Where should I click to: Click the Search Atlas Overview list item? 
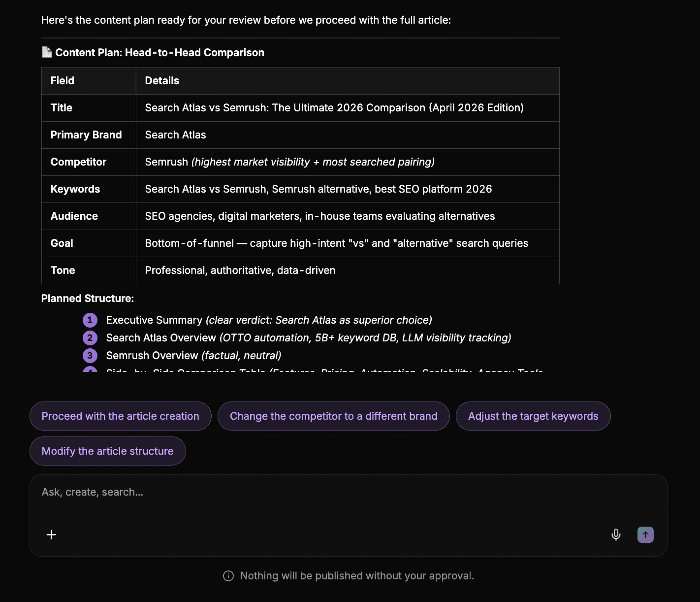click(x=309, y=338)
